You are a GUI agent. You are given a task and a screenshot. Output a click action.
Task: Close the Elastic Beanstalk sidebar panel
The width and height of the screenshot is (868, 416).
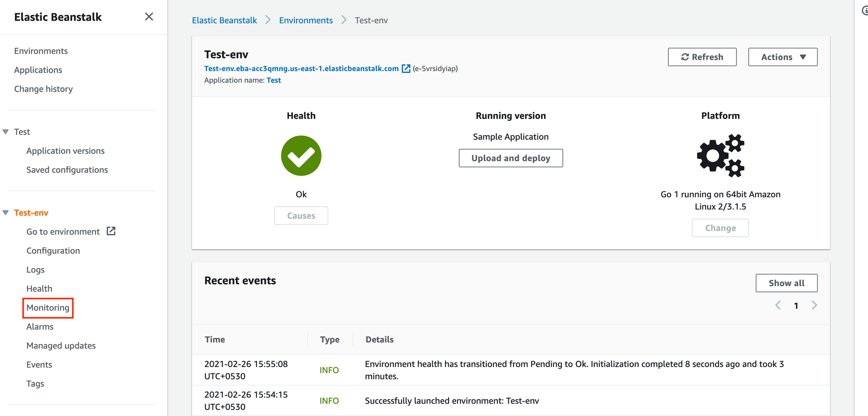149,17
